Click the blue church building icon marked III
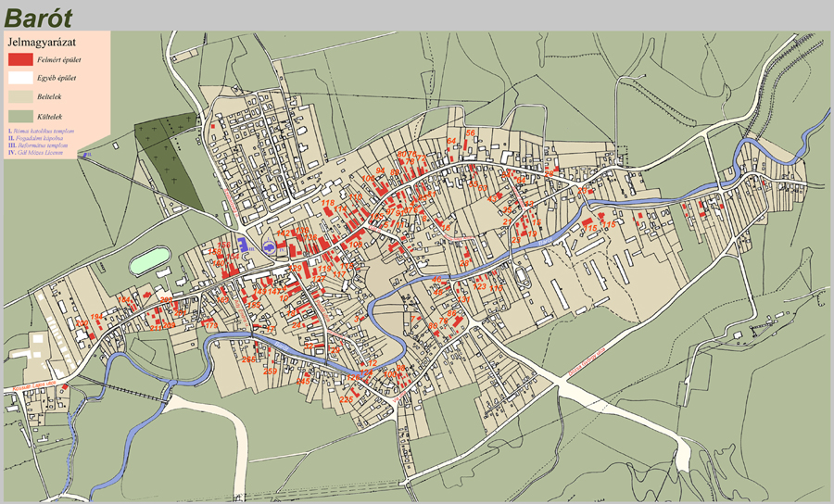The width and height of the screenshot is (834, 504). point(244,245)
